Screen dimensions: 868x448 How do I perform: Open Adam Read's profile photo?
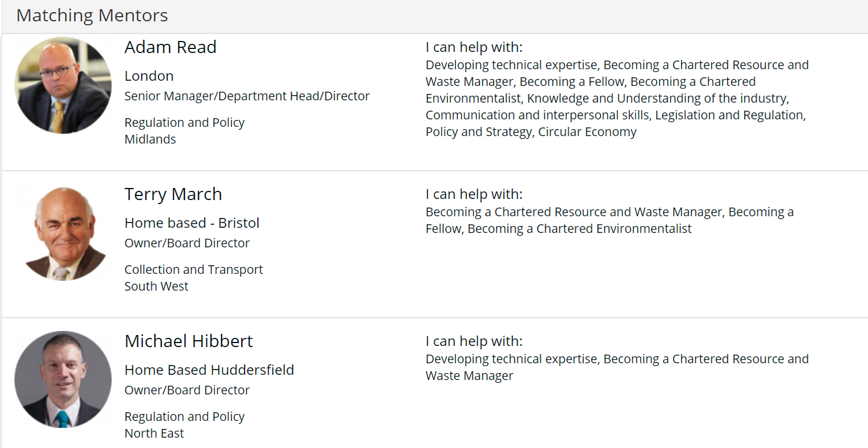[63, 85]
